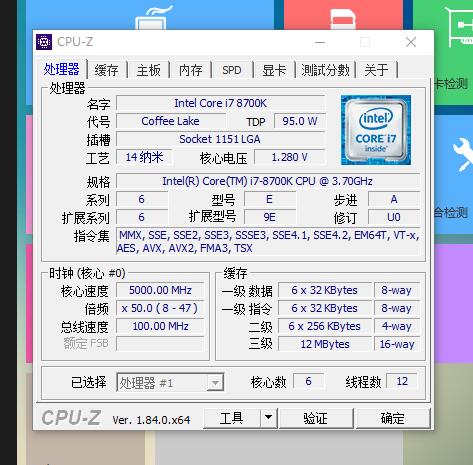Screen dimensions: 473x465
Task: Go to the SPD tab
Action: coord(232,70)
